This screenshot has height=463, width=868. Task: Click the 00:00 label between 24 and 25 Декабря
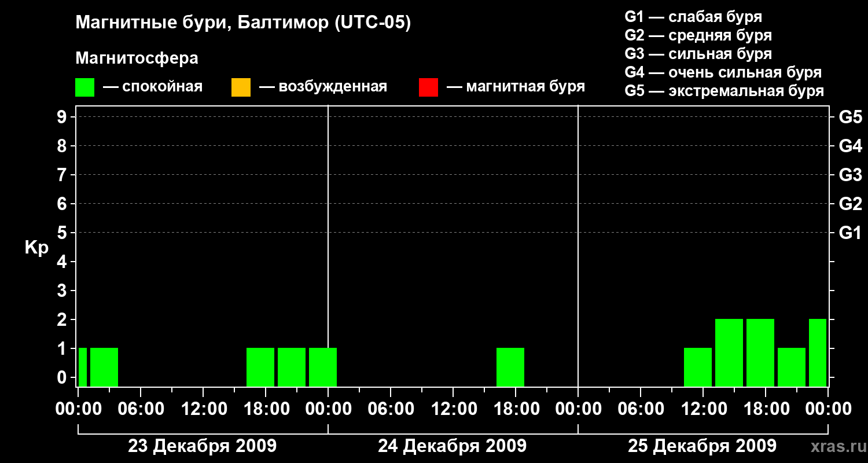578,409
